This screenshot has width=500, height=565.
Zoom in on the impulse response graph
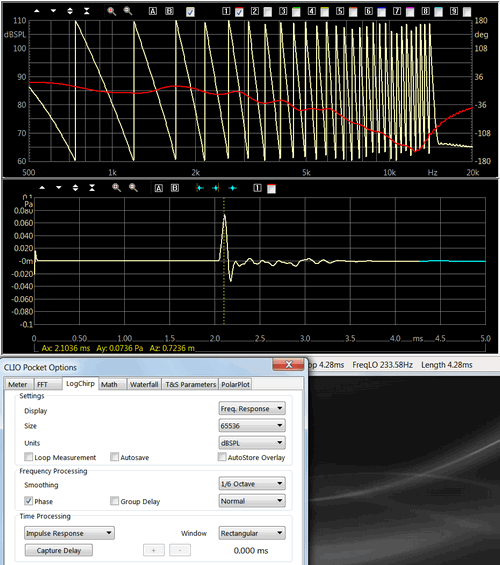[x=116, y=188]
